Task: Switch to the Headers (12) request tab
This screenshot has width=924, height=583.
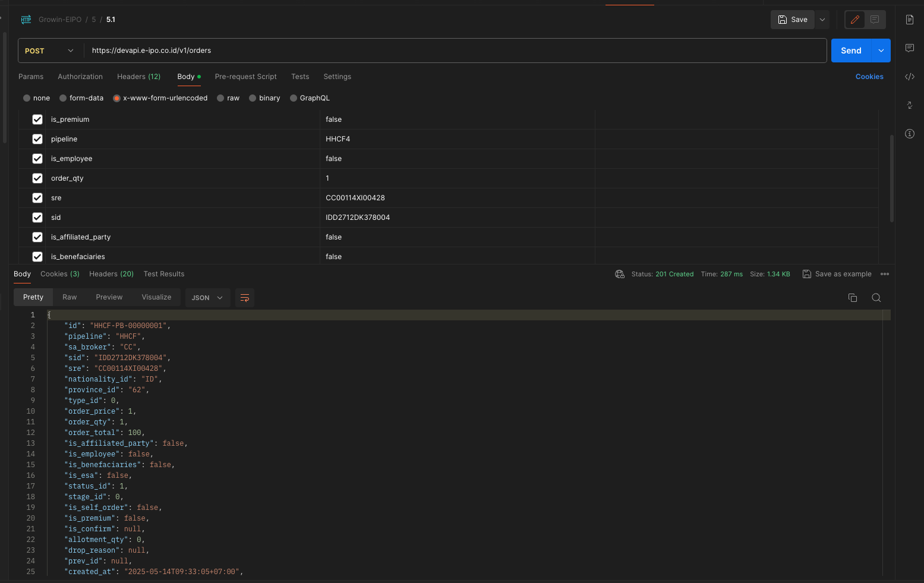Action: (x=139, y=77)
